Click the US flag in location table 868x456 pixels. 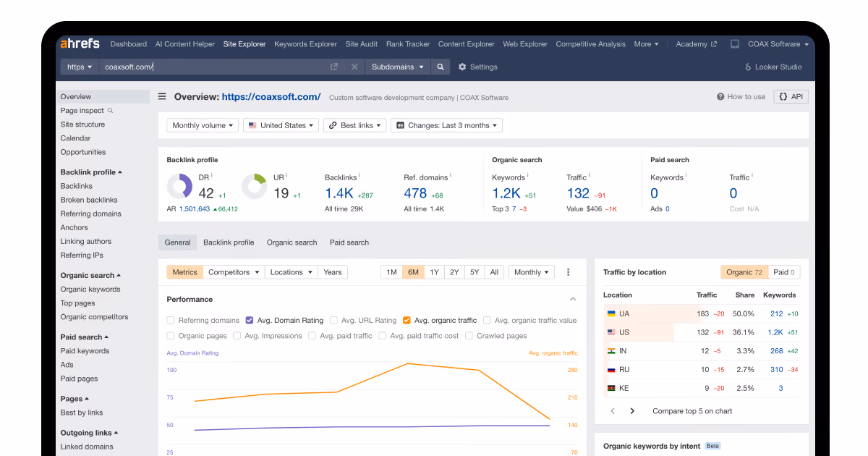coord(611,332)
